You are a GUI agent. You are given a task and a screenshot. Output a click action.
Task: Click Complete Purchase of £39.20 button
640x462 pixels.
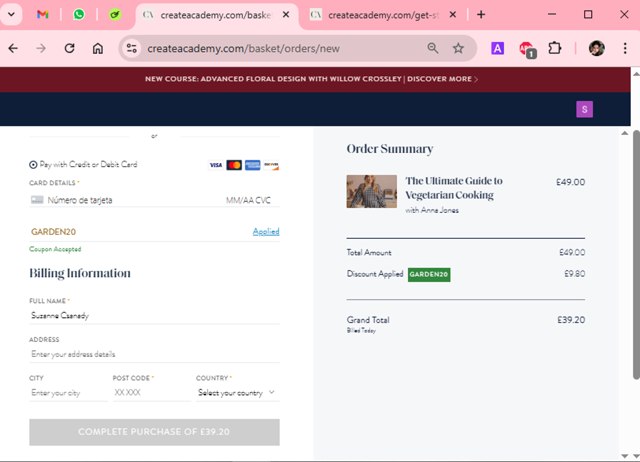pyautogui.click(x=154, y=432)
